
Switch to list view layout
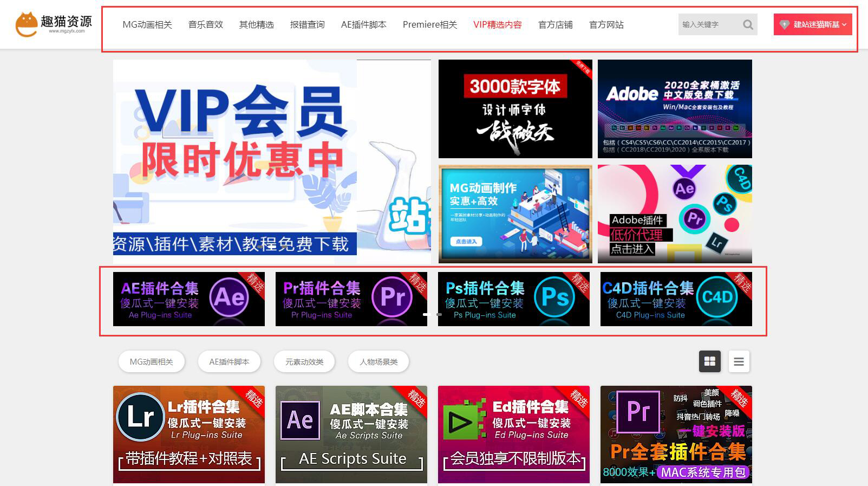click(x=739, y=361)
